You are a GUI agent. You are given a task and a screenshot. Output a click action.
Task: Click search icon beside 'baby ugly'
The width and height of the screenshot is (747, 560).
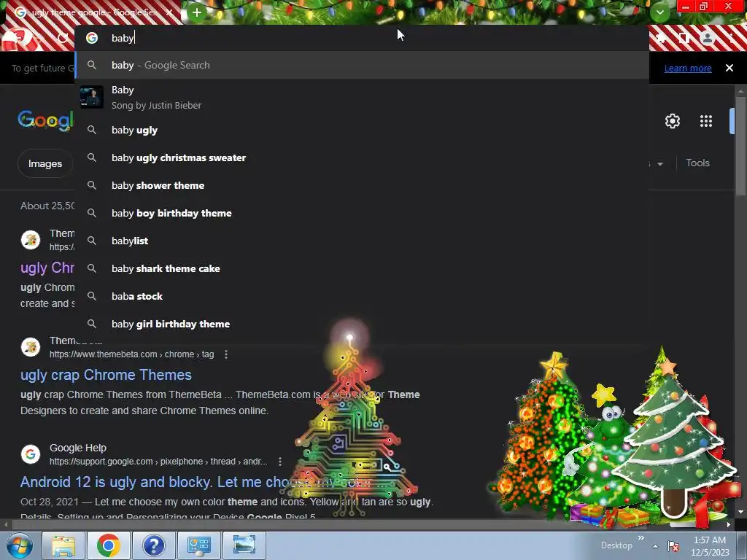click(x=92, y=130)
